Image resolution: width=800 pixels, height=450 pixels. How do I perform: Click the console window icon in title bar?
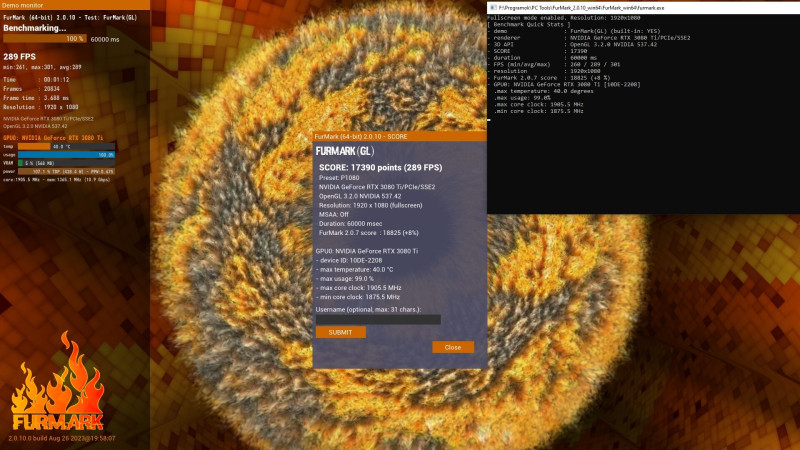pyautogui.click(x=492, y=8)
